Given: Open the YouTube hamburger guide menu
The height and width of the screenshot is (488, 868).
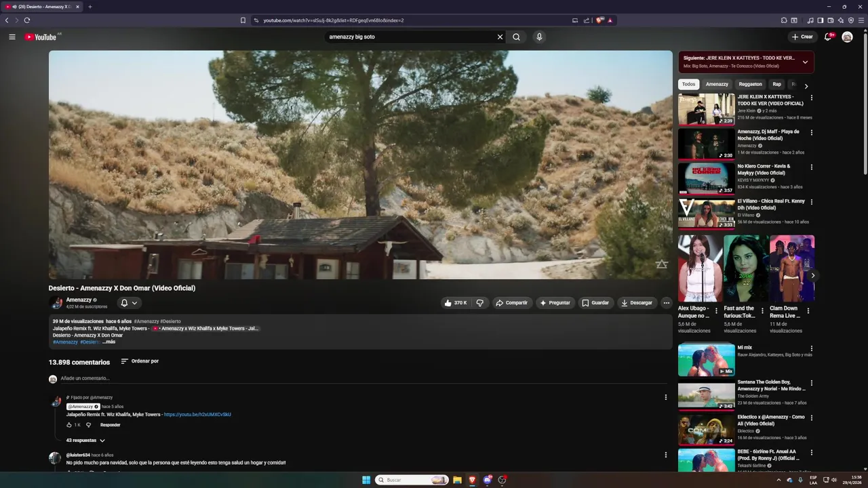Looking at the screenshot, I should point(12,37).
